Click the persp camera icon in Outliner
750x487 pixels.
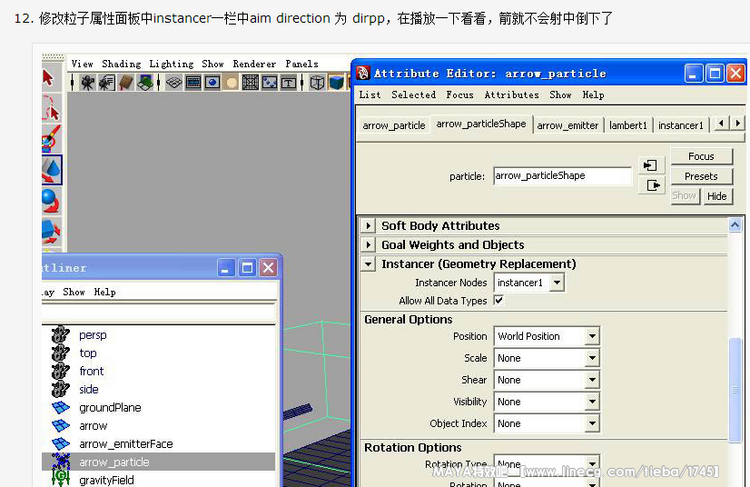60,334
